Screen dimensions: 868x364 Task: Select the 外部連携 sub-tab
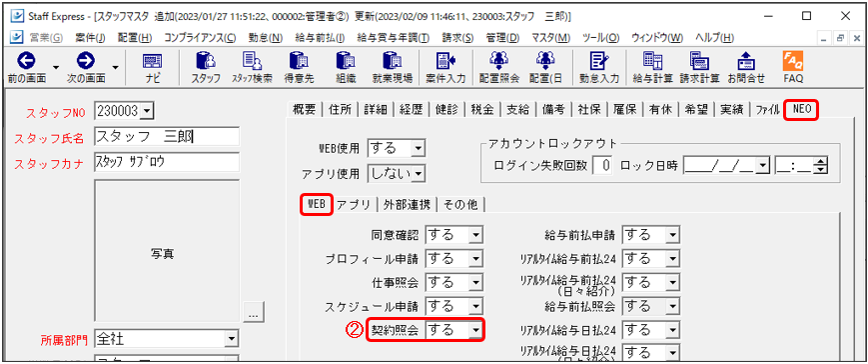pyautogui.click(x=407, y=204)
